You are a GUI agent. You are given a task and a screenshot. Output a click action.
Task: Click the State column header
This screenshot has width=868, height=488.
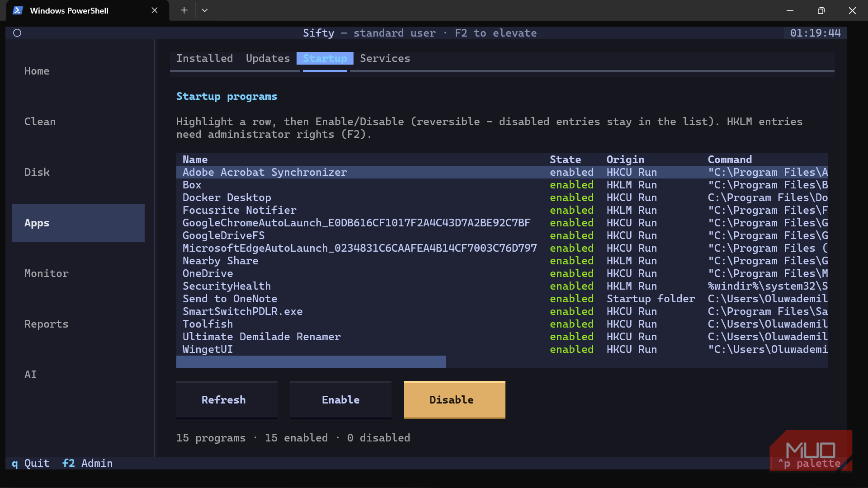point(566,160)
